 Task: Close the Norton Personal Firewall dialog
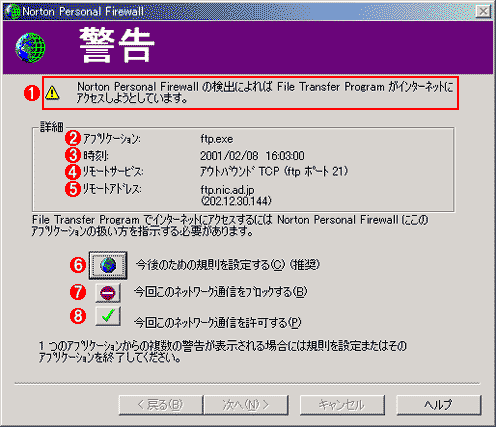483,12
